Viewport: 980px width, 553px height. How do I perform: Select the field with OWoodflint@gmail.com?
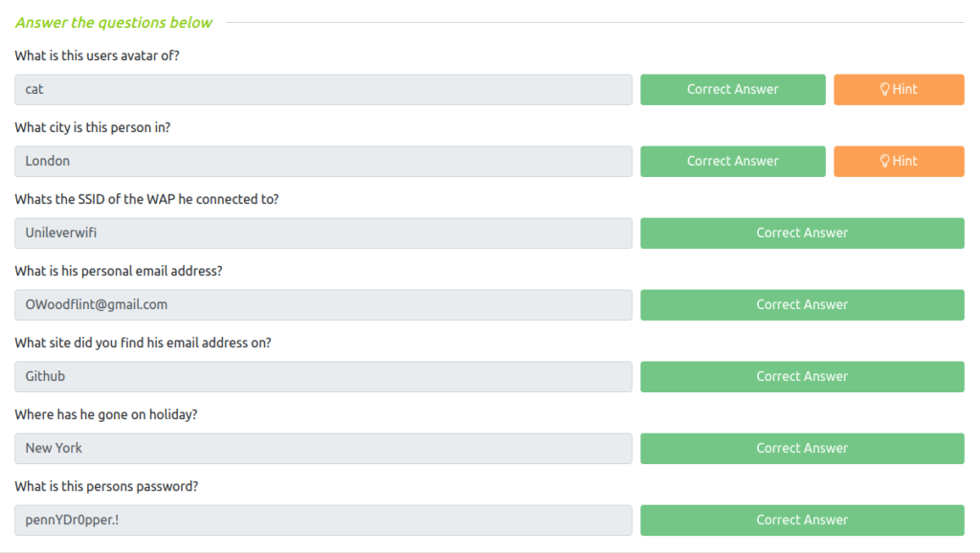(323, 305)
